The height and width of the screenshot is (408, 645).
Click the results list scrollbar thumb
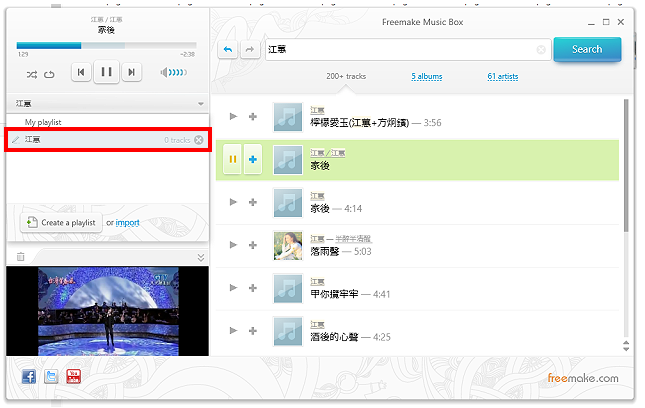(626, 165)
